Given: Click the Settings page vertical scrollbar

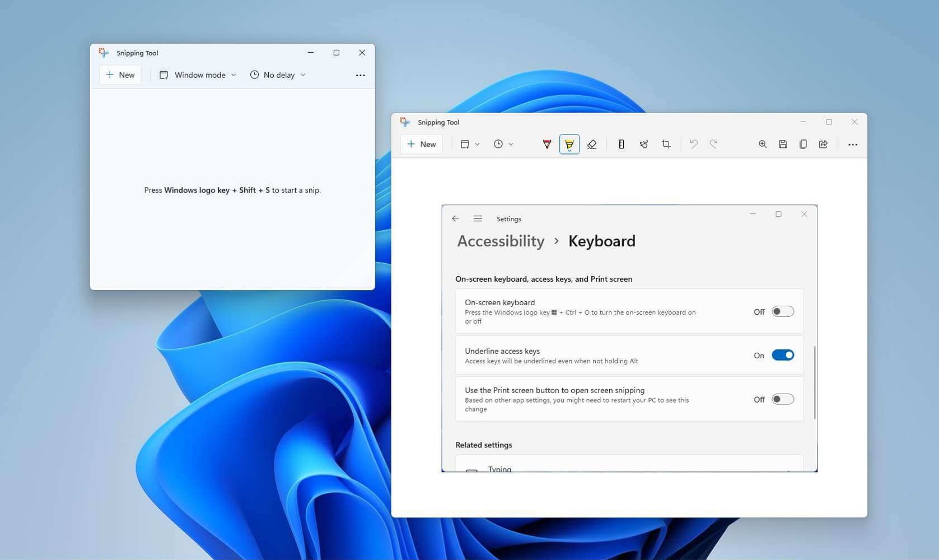Looking at the screenshot, I should point(815,382).
